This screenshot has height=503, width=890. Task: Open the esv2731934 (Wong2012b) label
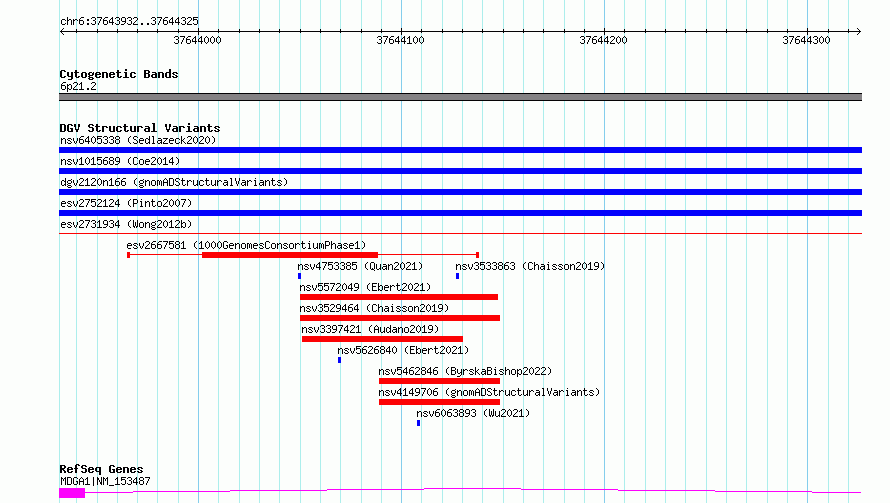click(x=126, y=224)
